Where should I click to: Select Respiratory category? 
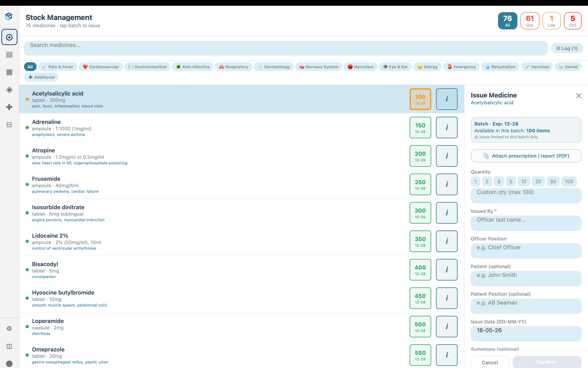pyautogui.click(x=234, y=67)
